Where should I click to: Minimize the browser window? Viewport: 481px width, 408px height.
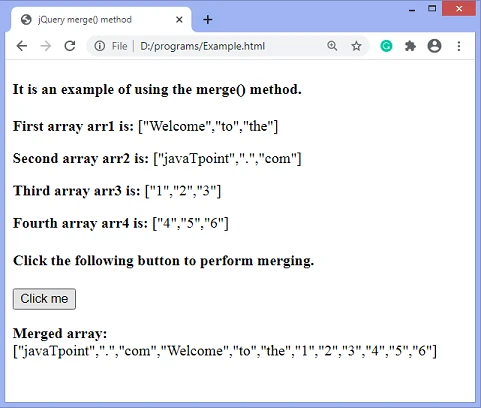(412, 9)
